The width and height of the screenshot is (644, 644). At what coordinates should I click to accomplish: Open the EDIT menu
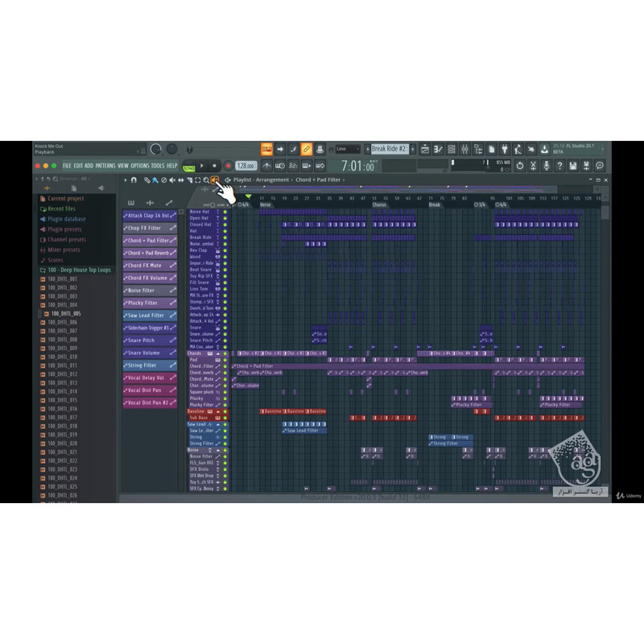(x=78, y=166)
